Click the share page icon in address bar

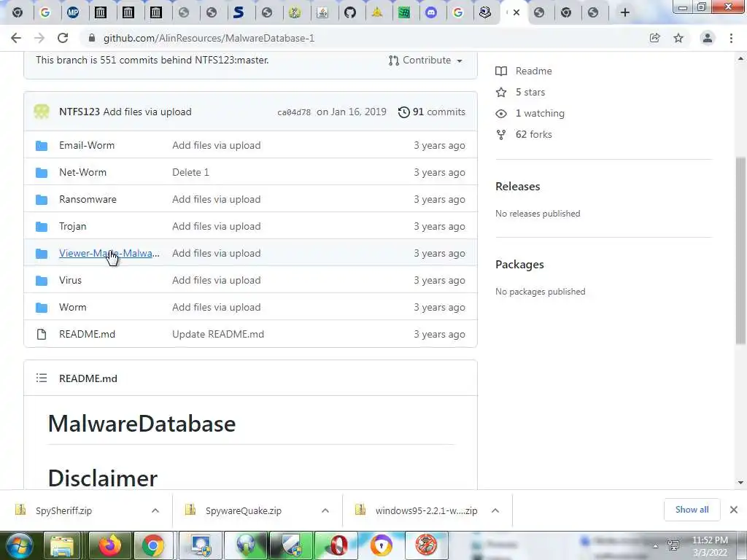coord(655,38)
